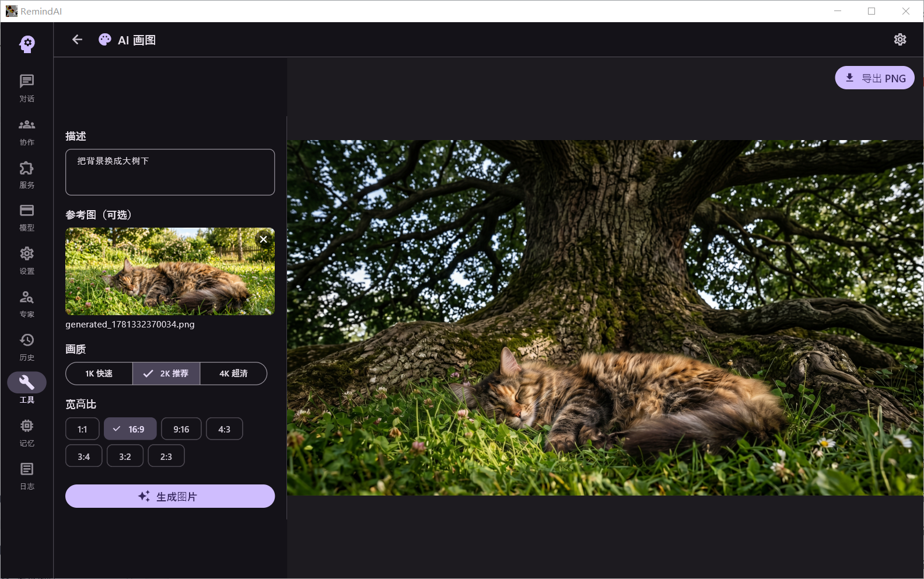Select the 工具 wrench tools icon
924x579 pixels.
[x=27, y=382]
